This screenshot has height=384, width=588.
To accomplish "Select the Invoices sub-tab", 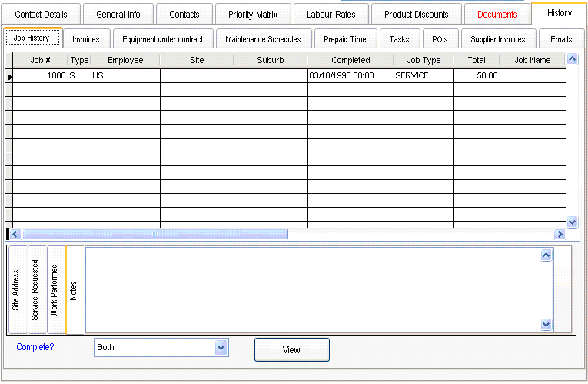I will 85,39.
